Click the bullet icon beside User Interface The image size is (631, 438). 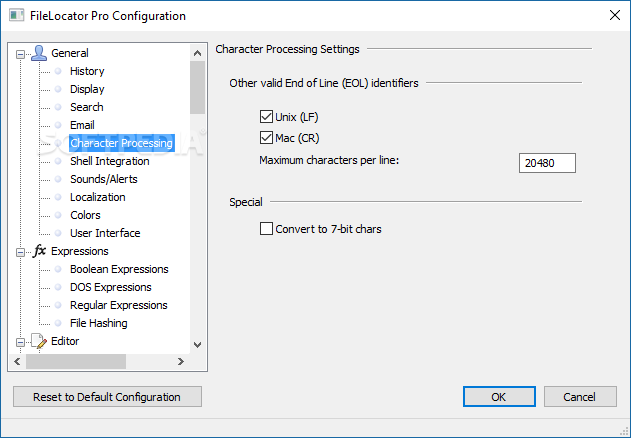coord(58,233)
